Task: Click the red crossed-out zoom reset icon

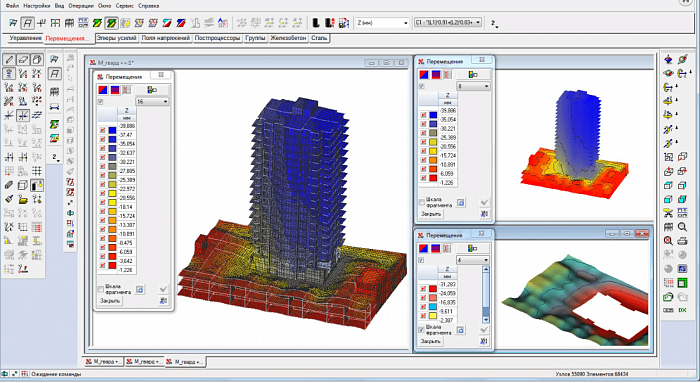Action: pyautogui.click(x=668, y=241)
